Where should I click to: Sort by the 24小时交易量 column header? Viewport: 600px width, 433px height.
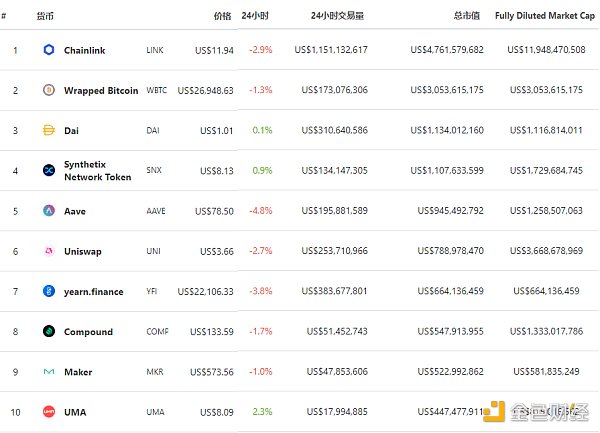tap(337, 16)
